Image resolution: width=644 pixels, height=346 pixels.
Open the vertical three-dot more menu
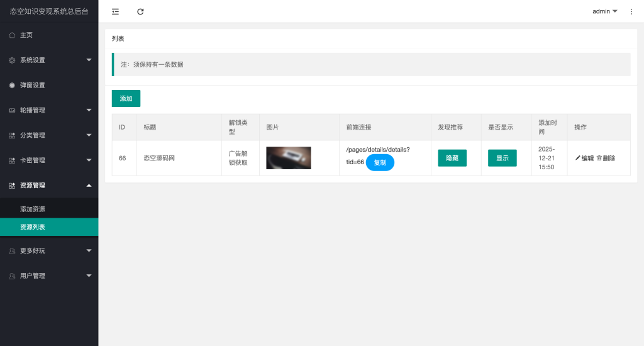click(631, 11)
